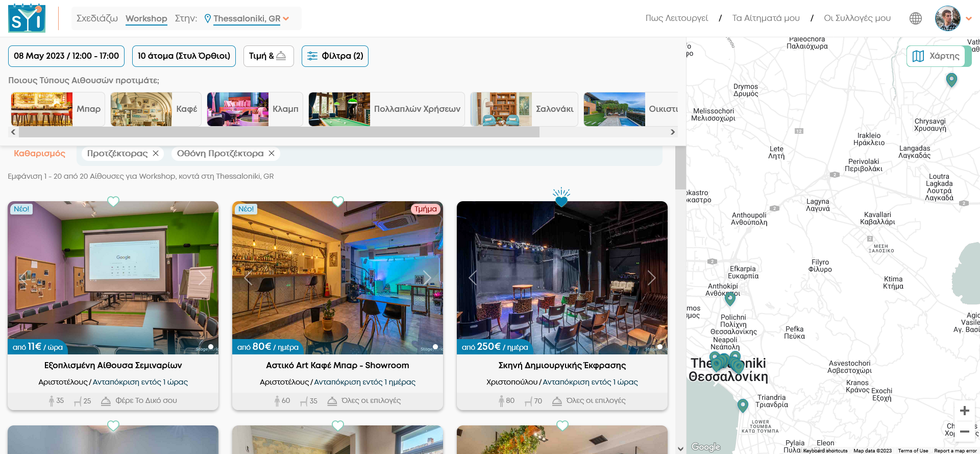Open the Πως Λειτουργεί menu item

pyautogui.click(x=676, y=18)
